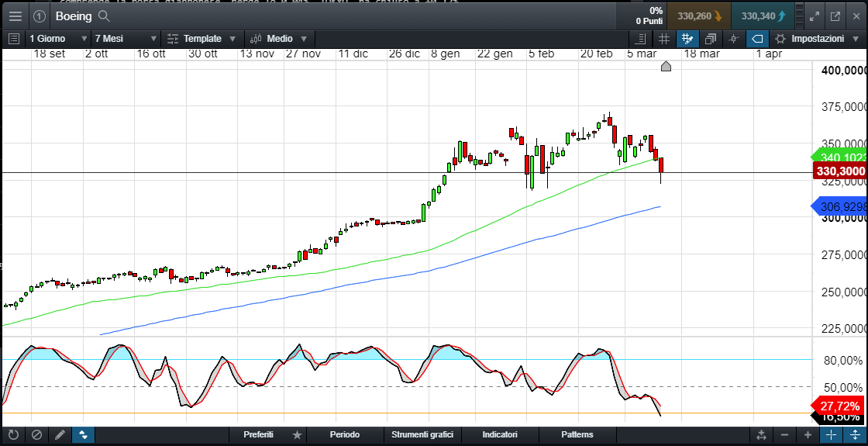This screenshot has width=868, height=446.
Task: Toggle the split horizontal crosshair button
Action: click(855, 435)
